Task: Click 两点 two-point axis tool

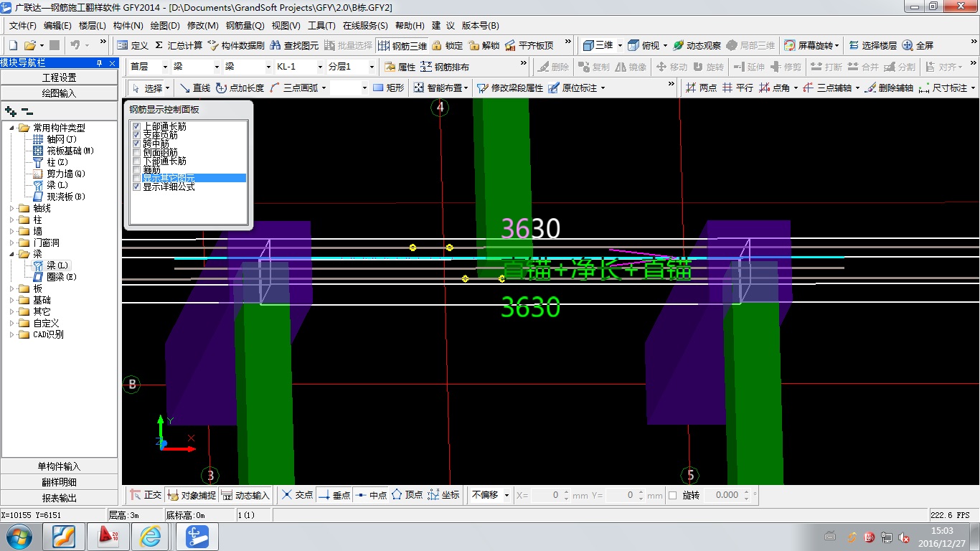Action: [701, 88]
